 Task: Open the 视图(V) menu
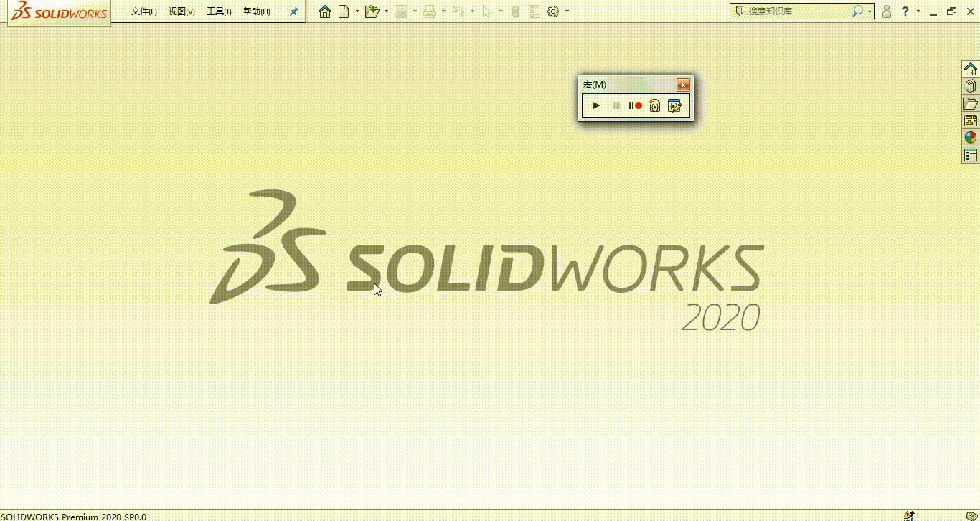tap(182, 11)
